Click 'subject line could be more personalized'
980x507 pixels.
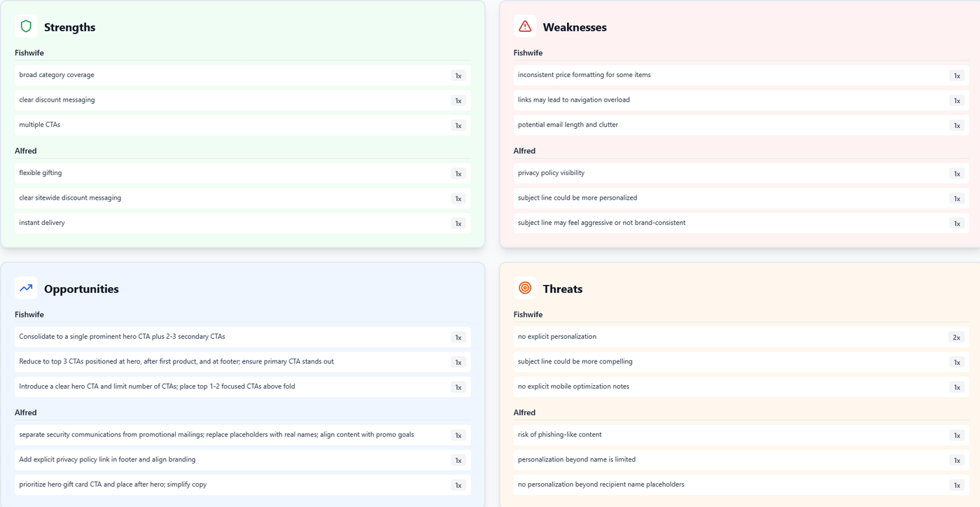tap(741, 198)
